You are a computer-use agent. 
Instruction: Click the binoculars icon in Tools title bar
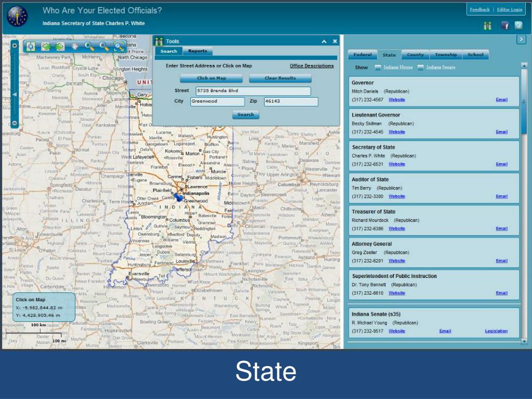pos(159,42)
